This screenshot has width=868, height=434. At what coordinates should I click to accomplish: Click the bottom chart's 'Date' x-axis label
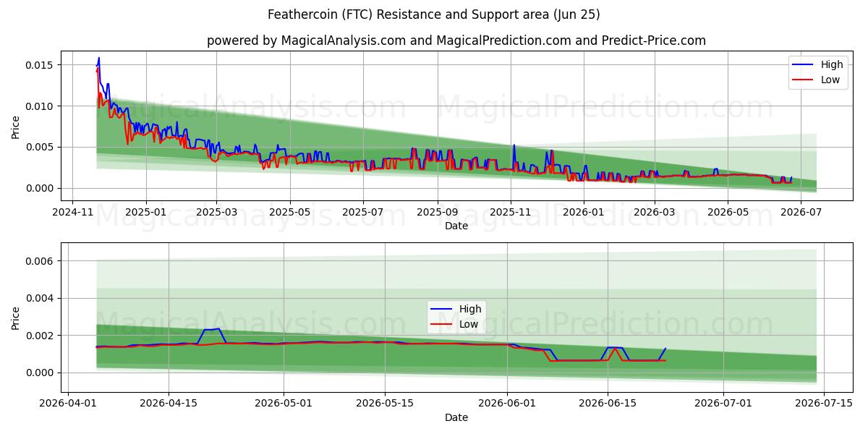click(456, 417)
